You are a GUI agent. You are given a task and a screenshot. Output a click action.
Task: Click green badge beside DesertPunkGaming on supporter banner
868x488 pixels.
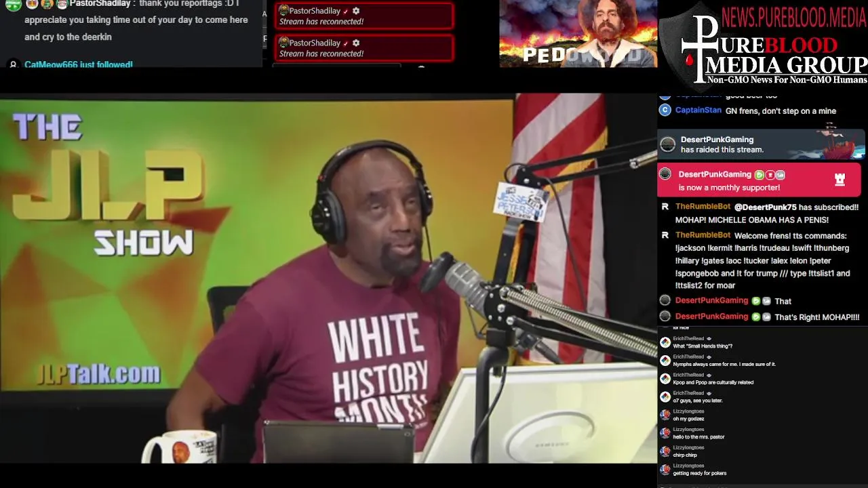click(x=759, y=175)
